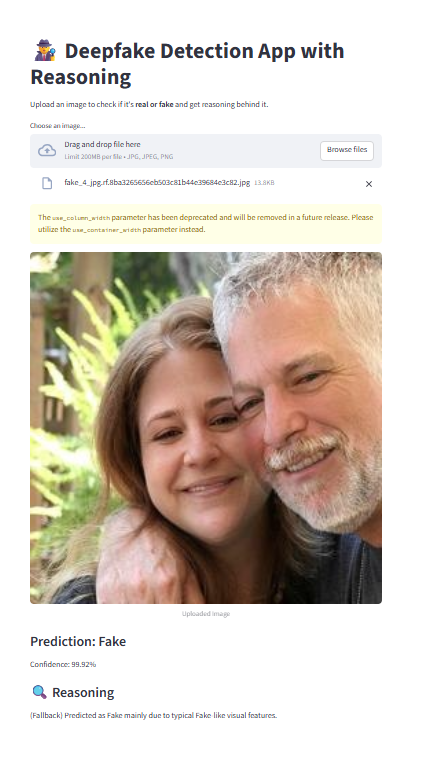Click the yellow deprecation warning box

[x=206, y=224]
